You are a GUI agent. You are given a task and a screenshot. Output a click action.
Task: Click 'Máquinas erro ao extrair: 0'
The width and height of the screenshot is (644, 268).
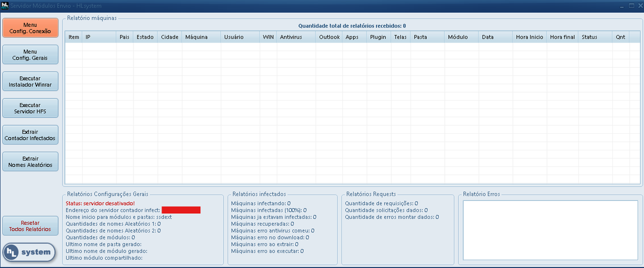tap(264, 244)
